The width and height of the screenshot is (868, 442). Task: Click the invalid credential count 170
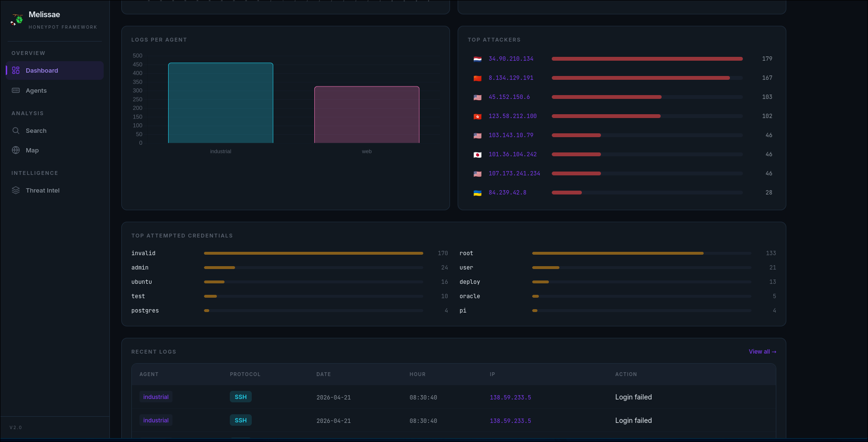443,253
